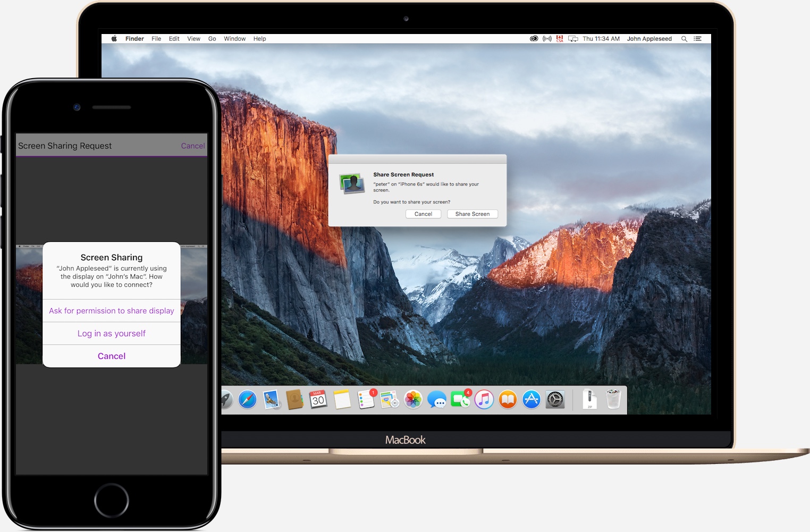Click the screen sharing displays icon in menu bar
This screenshot has width=810, height=532.
click(x=573, y=39)
